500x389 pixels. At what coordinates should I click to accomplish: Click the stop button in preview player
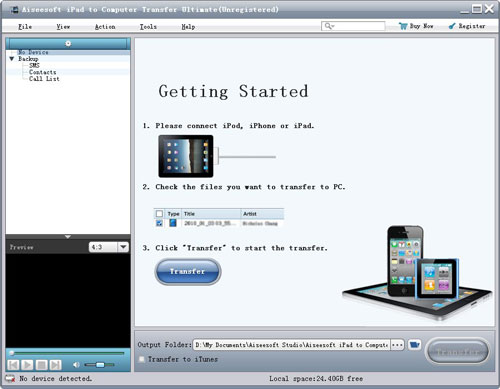[x=41, y=365]
